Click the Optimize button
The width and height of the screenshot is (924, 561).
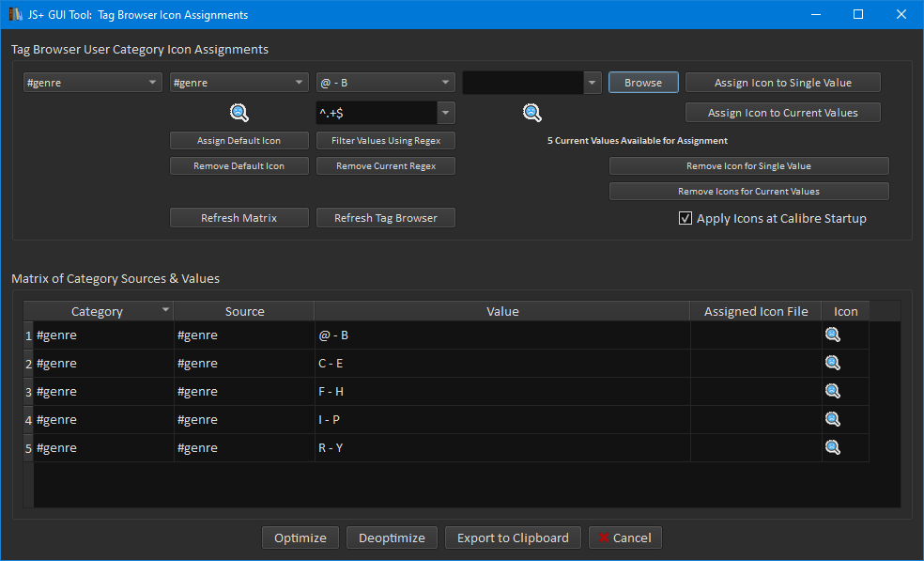300,538
